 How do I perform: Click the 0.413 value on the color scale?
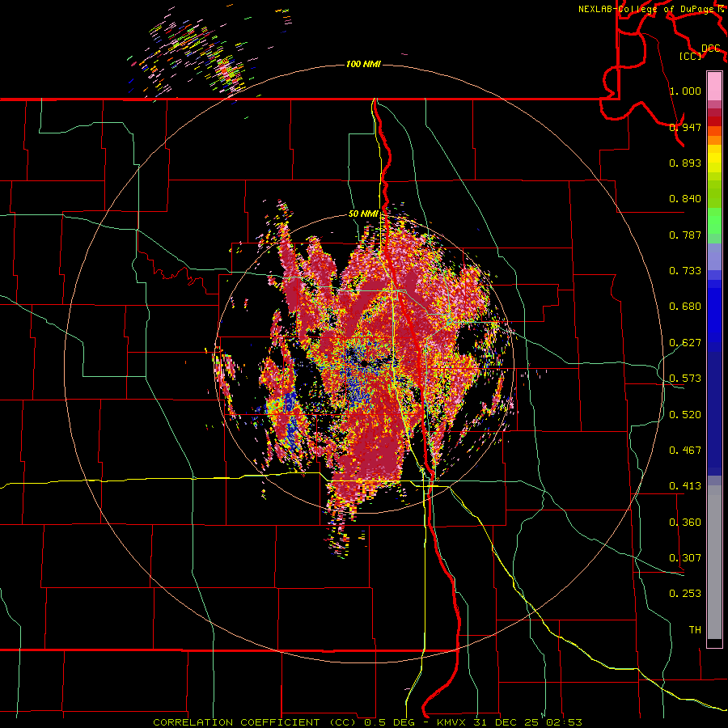pyautogui.click(x=685, y=486)
